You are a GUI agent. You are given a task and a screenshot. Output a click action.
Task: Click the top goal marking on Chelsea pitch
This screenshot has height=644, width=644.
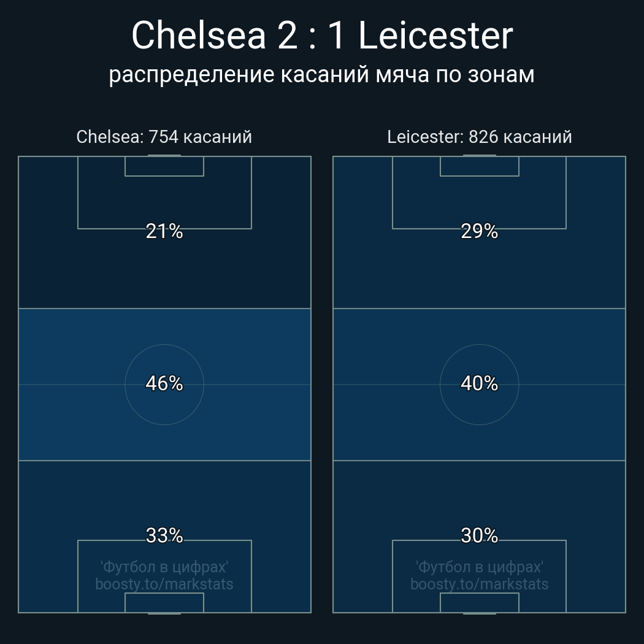[x=164, y=156]
